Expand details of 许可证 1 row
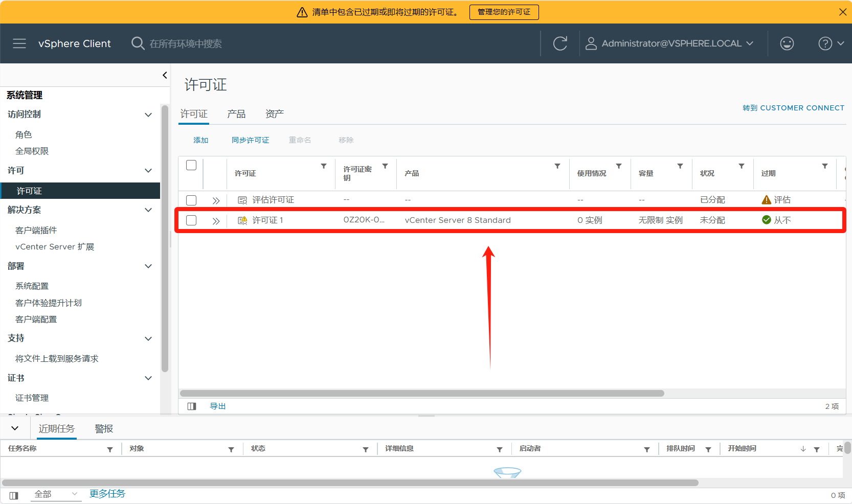This screenshot has width=852, height=504. [216, 221]
